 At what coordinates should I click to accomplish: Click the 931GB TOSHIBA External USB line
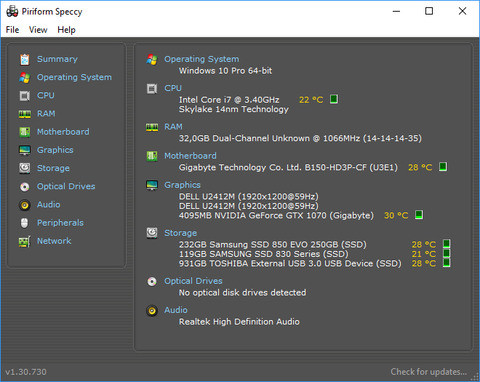(290, 264)
